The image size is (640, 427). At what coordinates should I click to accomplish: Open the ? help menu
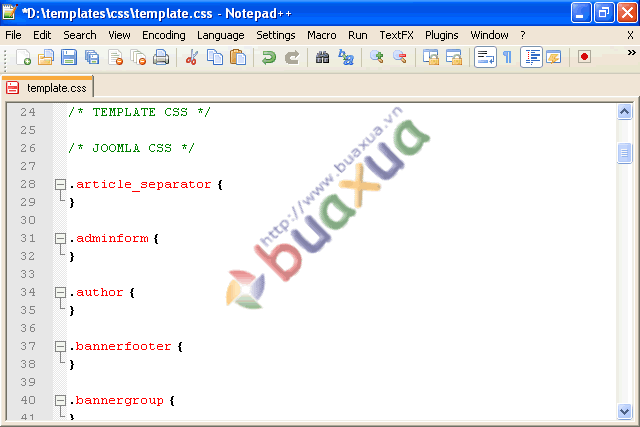(523, 35)
